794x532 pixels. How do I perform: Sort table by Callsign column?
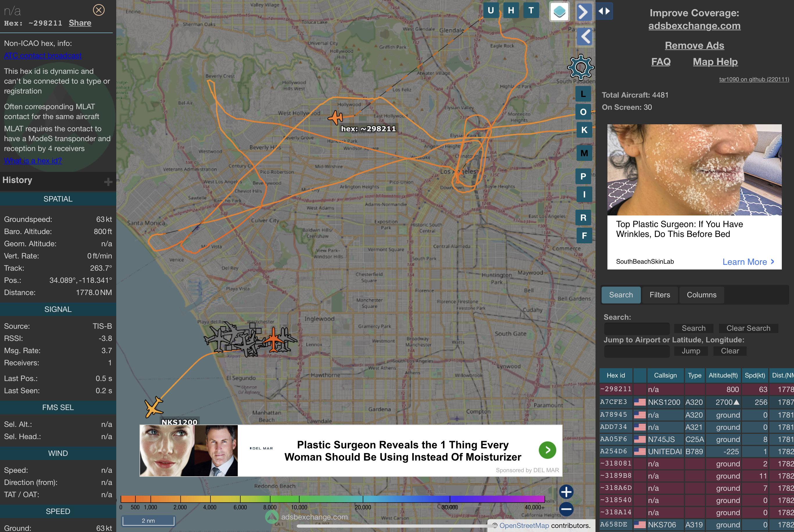click(x=665, y=375)
